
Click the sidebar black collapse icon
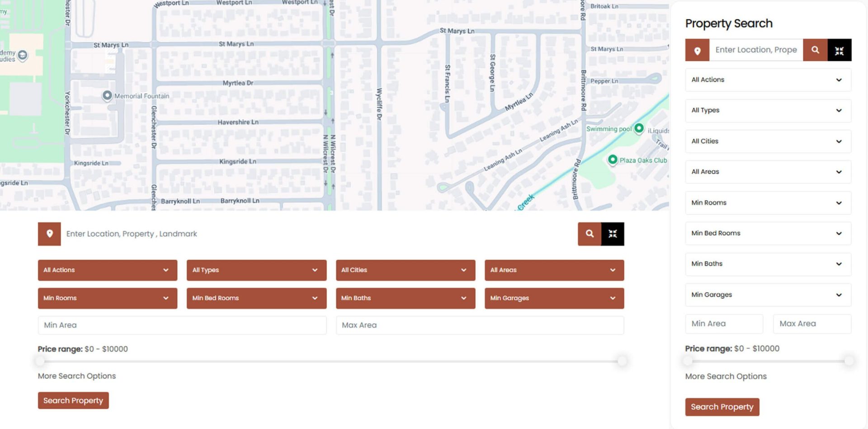pyautogui.click(x=839, y=50)
